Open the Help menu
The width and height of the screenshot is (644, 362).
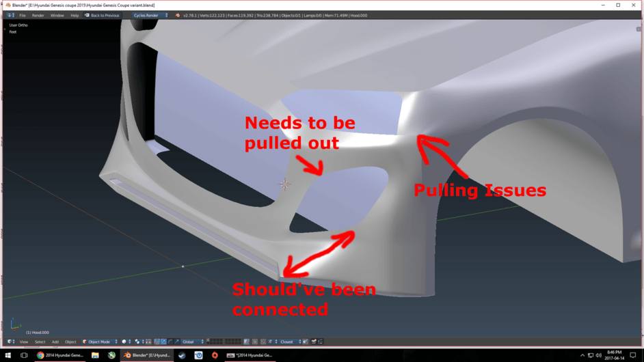click(75, 15)
